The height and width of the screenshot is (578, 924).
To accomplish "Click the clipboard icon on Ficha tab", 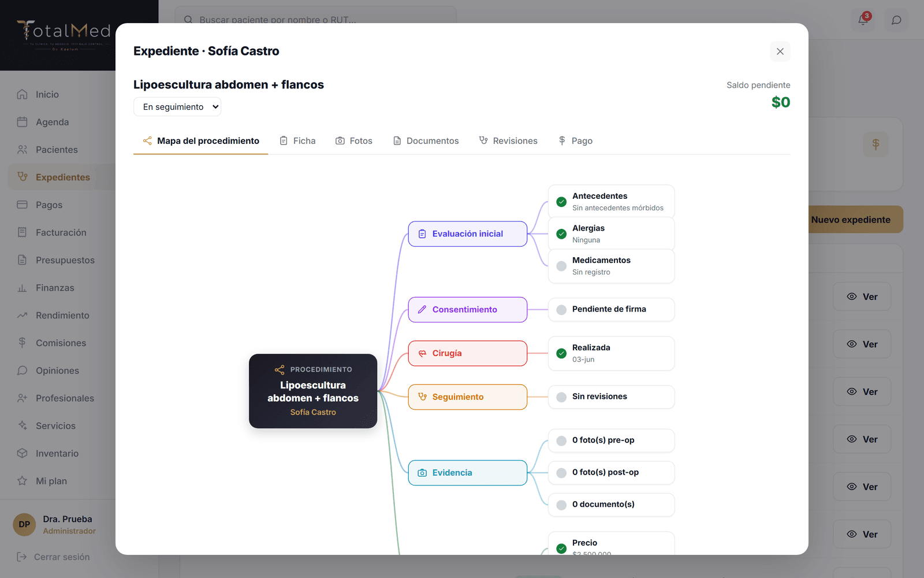I will (284, 141).
